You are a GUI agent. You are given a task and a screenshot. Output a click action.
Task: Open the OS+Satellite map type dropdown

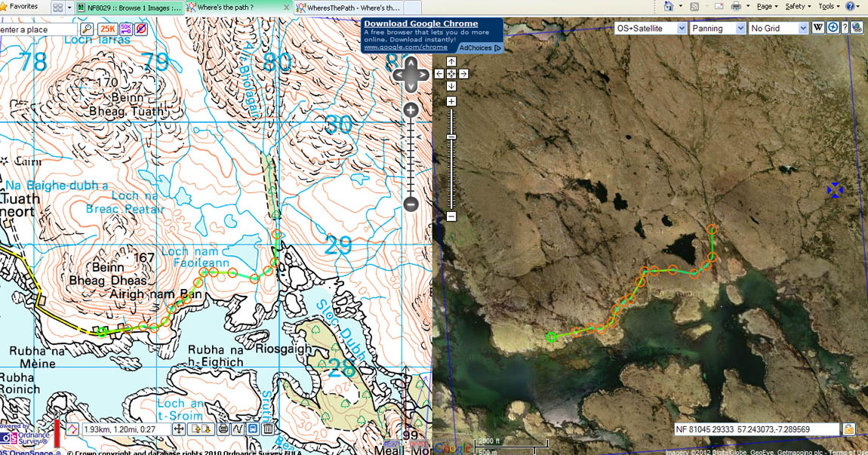coord(651,28)
